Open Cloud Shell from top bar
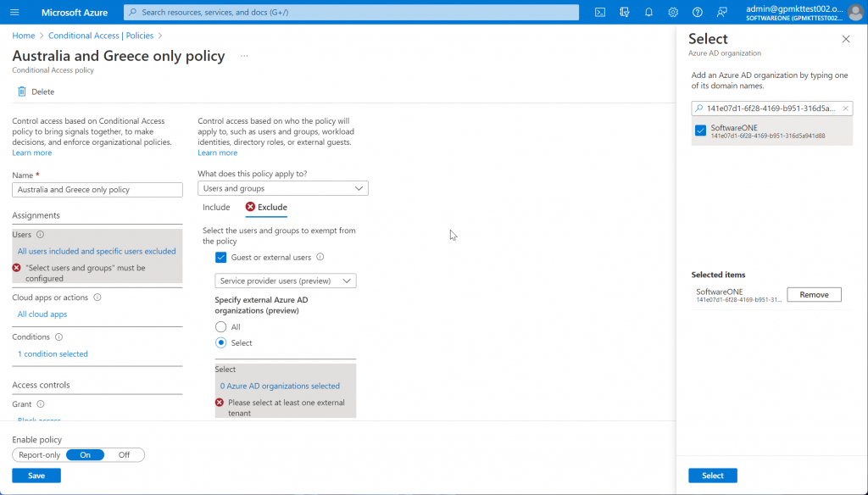This screenshot has height=495, width=868. 600,12
